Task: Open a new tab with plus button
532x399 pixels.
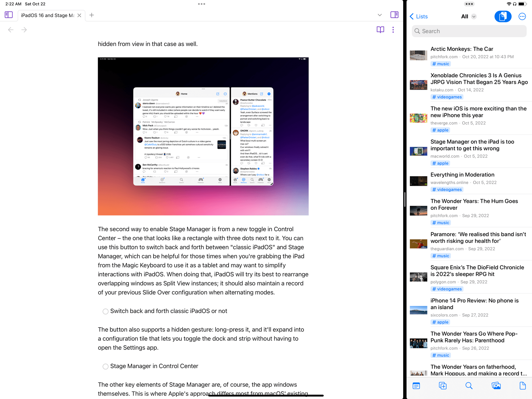Action: tap(92, 15)
